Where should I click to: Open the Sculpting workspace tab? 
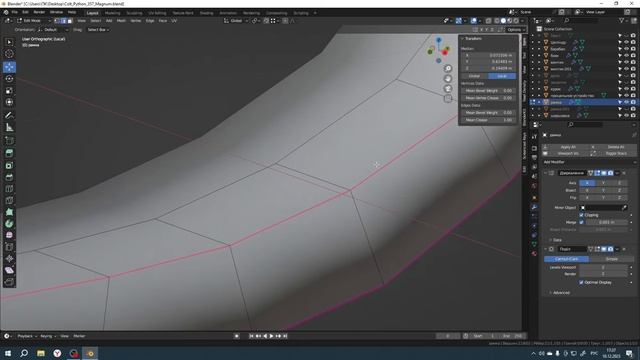(x=134, y=13)
